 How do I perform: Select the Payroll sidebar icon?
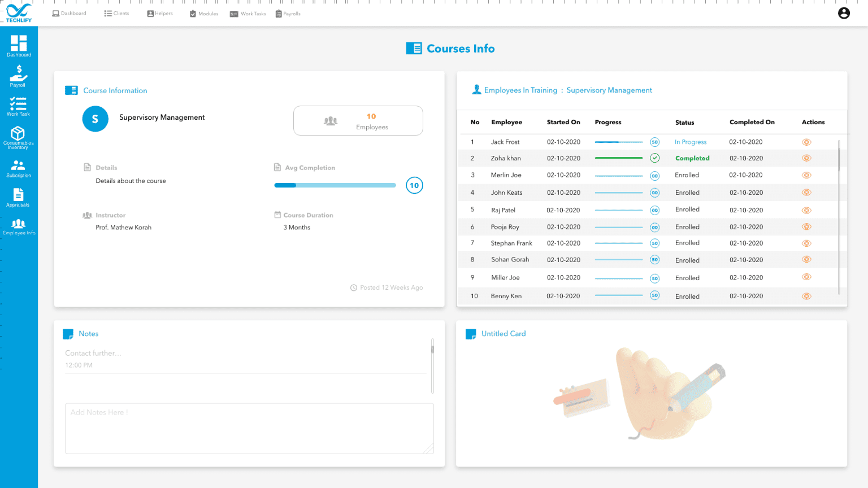click(19, 75)
